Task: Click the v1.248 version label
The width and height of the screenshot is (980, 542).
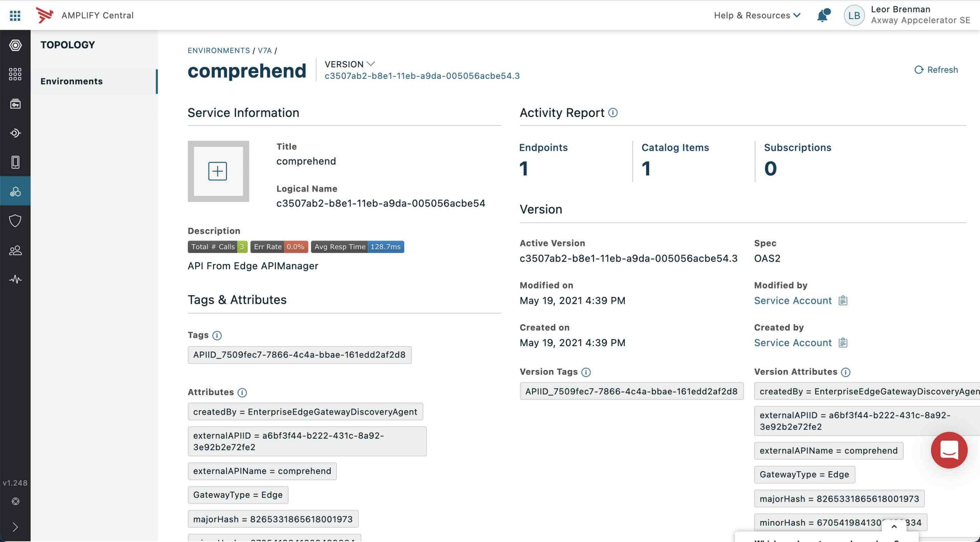Action: 15,483
